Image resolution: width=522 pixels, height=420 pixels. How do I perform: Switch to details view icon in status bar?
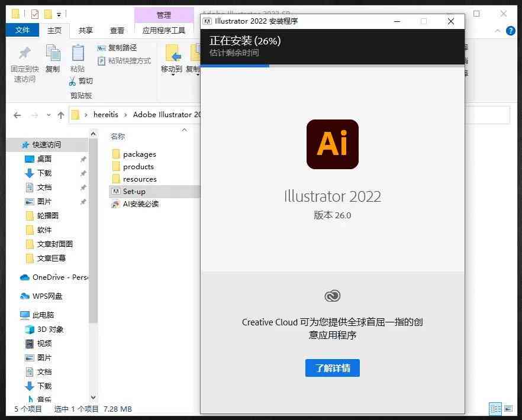(x=495, y=409)
